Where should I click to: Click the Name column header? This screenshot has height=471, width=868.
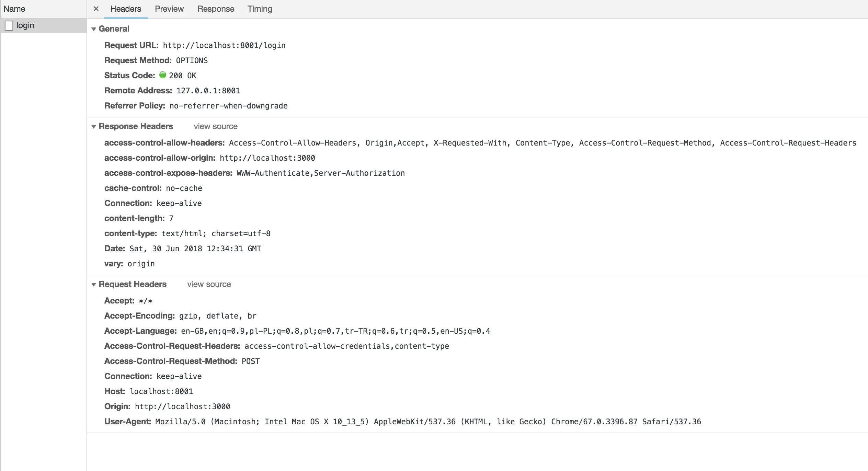click(x=14, y=9)
